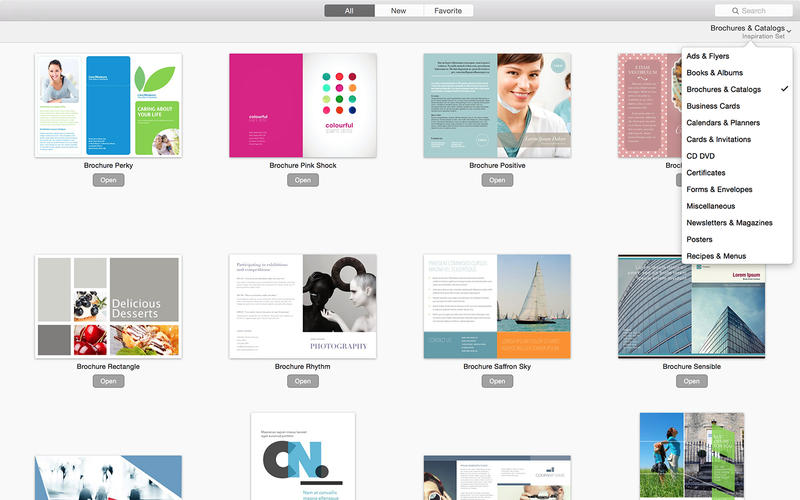Choose Forms & Envelopes category

point(737,189)
